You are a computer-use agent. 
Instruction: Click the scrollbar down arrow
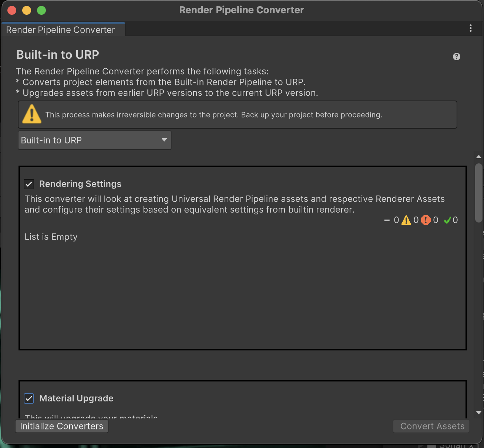(x=478, y=413)
